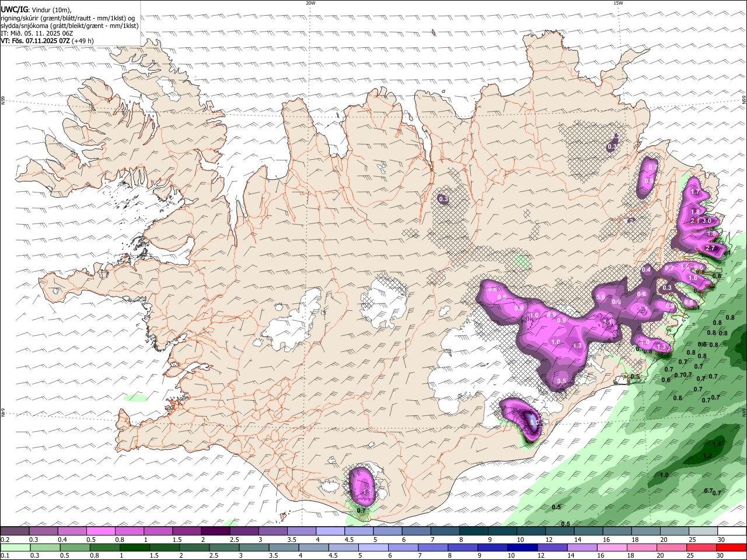Click the 0.1 label in the bottom legend
This screenshot has height=560, width=747.
click(5, 556)
